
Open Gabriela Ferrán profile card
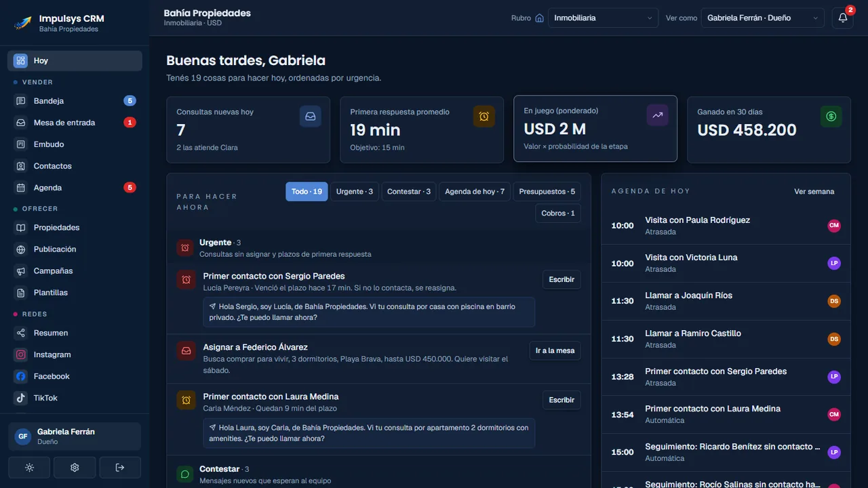[x=75, y=436]
